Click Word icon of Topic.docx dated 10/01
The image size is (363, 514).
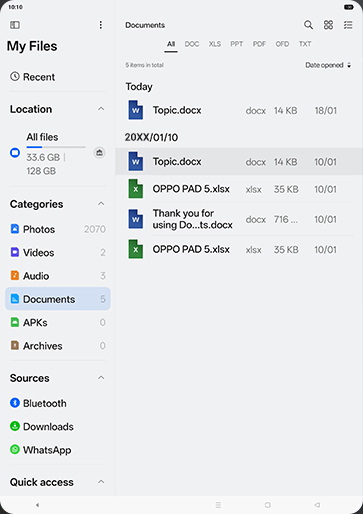(136, 162)
